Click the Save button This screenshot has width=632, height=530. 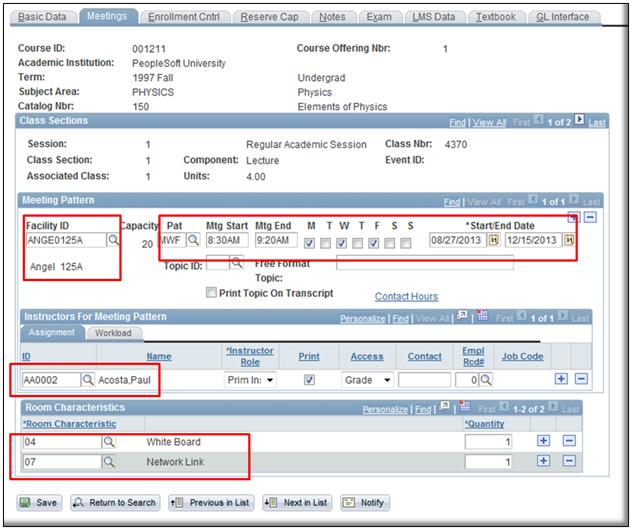tap(39, 503)
